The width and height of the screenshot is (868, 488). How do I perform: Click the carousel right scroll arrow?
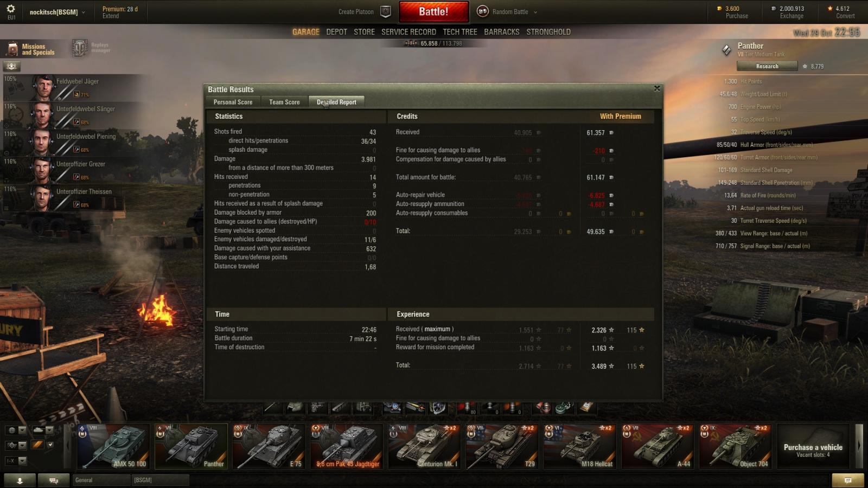pos(859,446)
